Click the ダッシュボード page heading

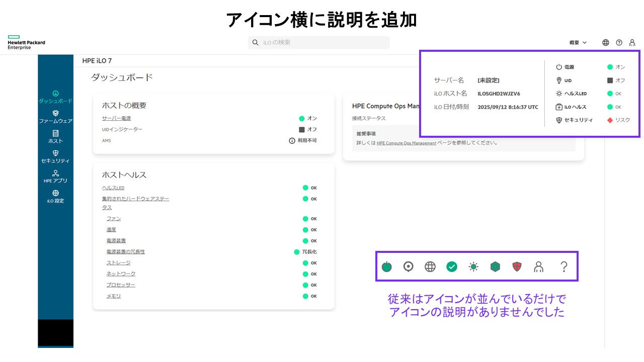pos(122,77)
